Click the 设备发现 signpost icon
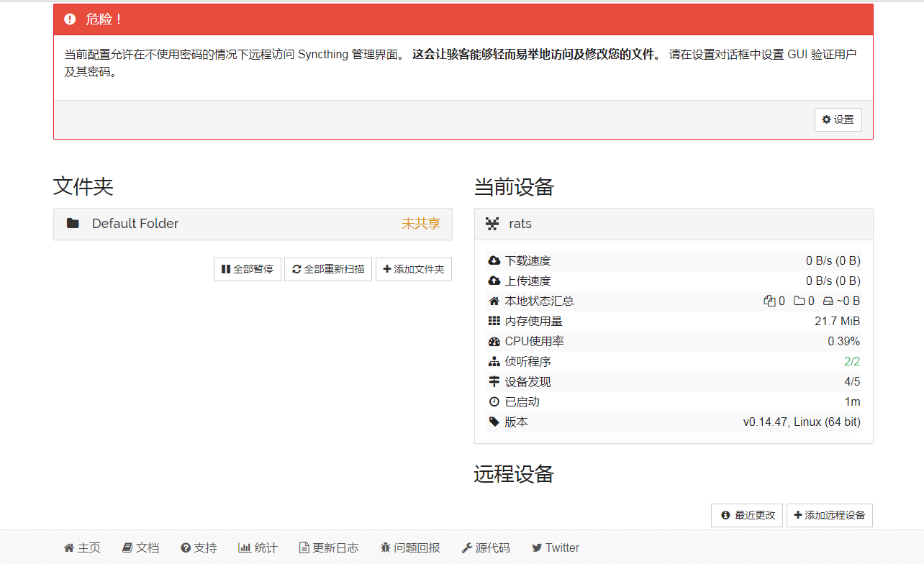Screen dimensions: 924x564 [494, 381]
